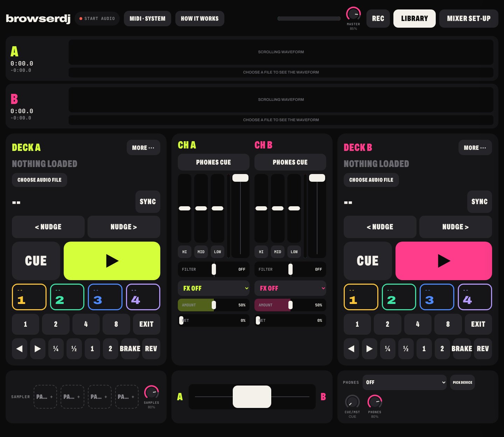Click the browserdj logo
This screenshot has height=437, width=504.
click(x=38, y=19)
